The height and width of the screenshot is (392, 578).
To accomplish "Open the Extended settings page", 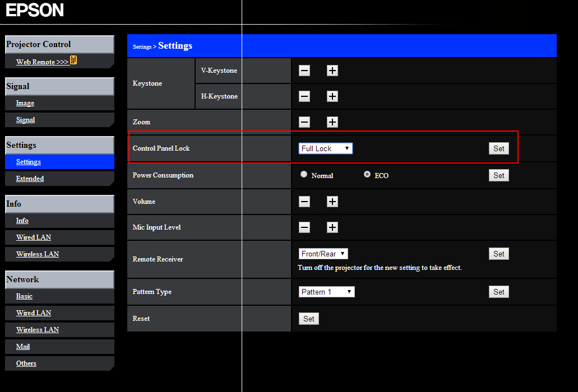I will click(x=29, y=178).
